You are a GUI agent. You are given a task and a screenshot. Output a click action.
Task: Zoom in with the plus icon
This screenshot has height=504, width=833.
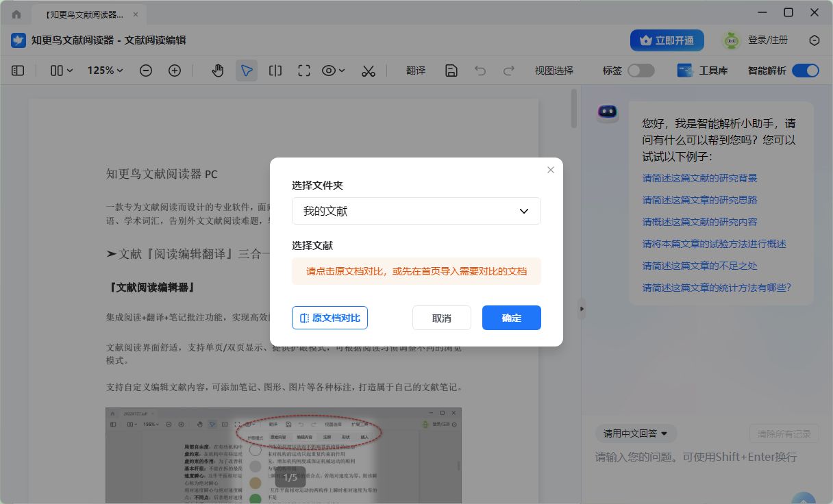175,71
